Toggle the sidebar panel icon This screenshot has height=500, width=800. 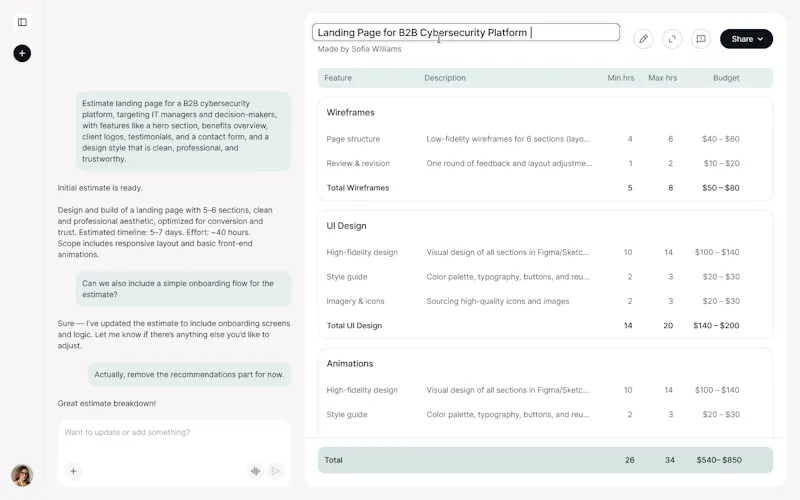(x=22, y=22)
